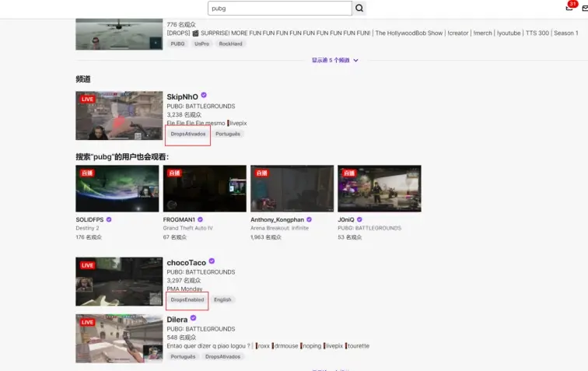This screenshot has height=371, width=588.
Task: Open Dilera stream thumbnail
Action: 119,338
